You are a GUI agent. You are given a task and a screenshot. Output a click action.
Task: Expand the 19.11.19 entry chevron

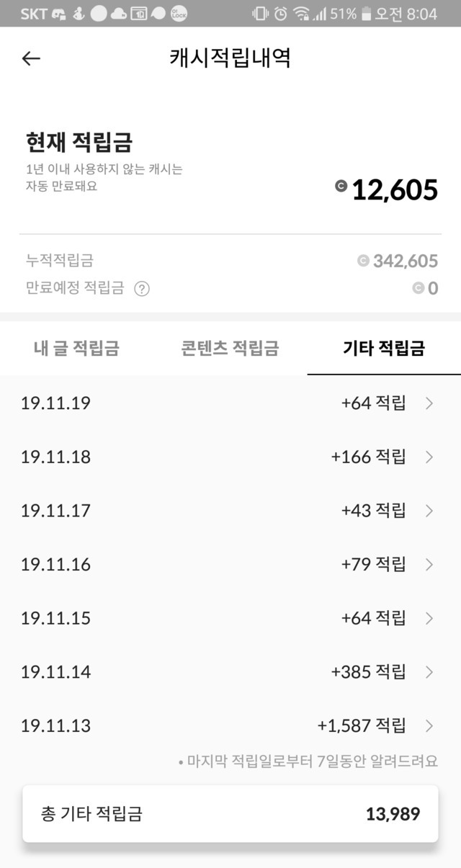429,403
